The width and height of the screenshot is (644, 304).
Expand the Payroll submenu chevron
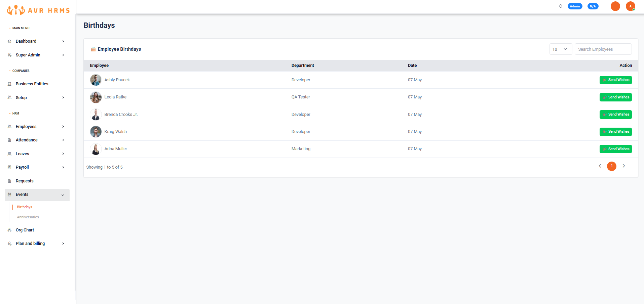(63, 167)
